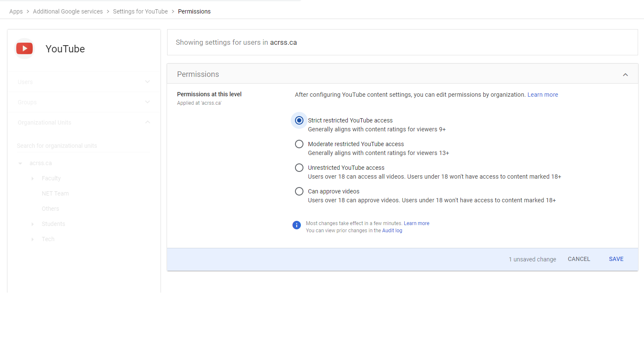
Task: Focus the Search for organizational units field
Action: (x=83, y=146)
